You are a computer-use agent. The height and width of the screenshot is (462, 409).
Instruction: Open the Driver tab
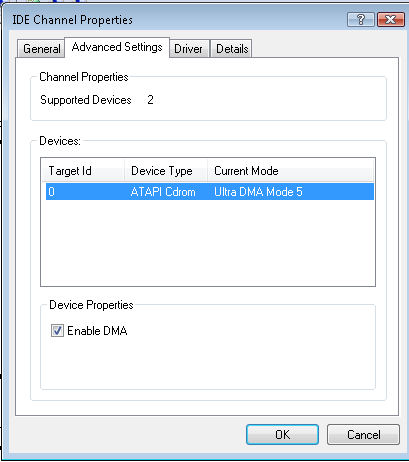pos(188,49)
